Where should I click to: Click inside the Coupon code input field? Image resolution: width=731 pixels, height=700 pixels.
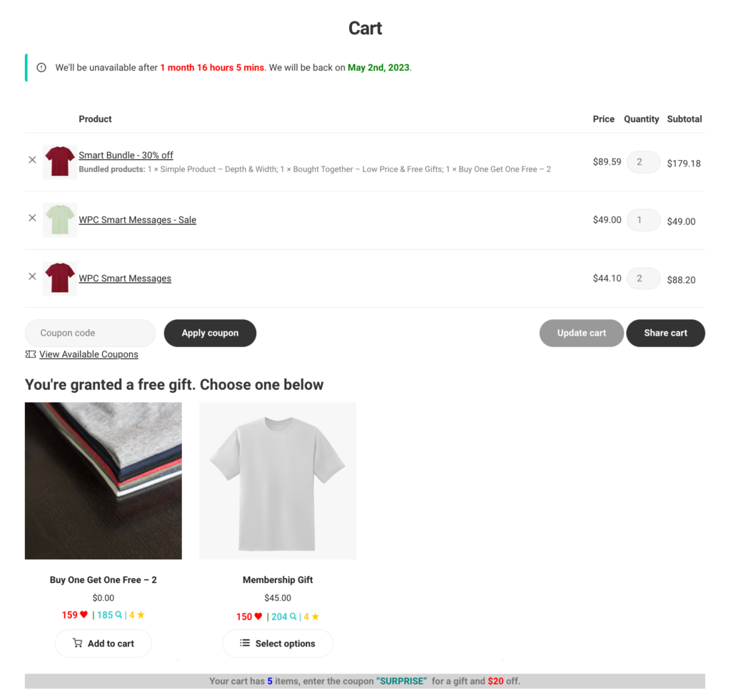[90, 333]
